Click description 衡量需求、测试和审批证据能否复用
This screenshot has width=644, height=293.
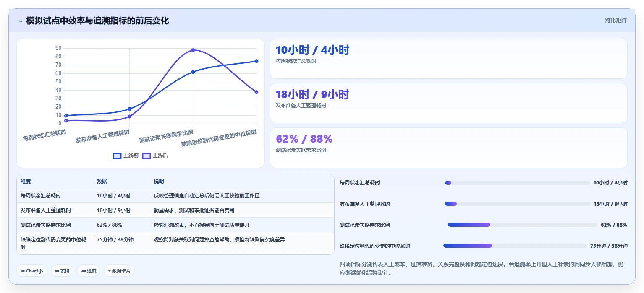tap(194, 210)
